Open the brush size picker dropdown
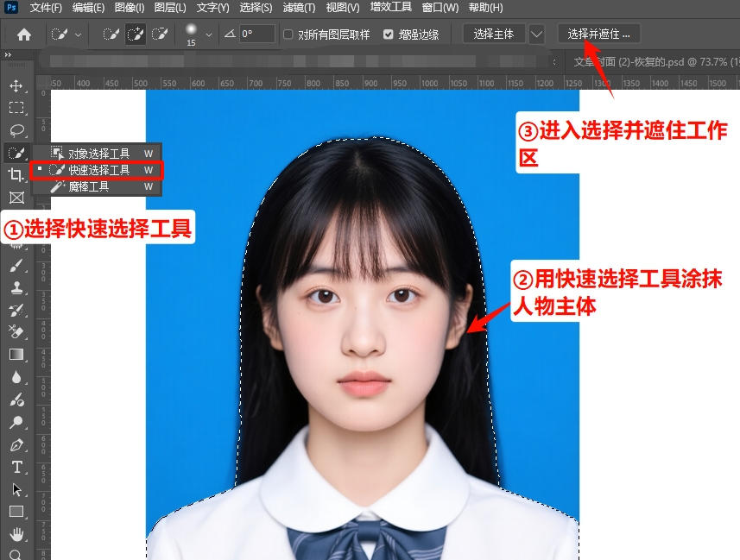This screenshot has width=740, height=560. 209,35
